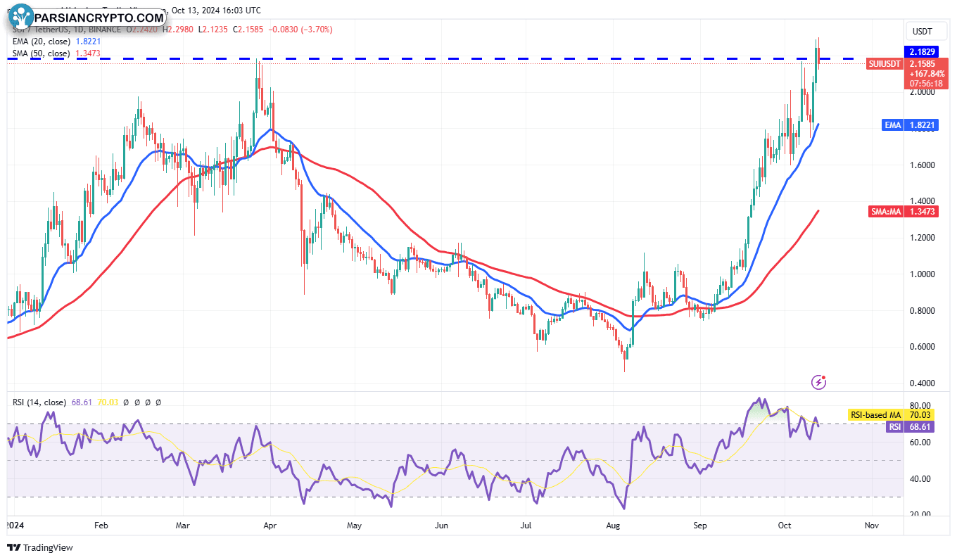Click the 0.8000 price axis label
957x560 pixels.
(x=922, y=311)
